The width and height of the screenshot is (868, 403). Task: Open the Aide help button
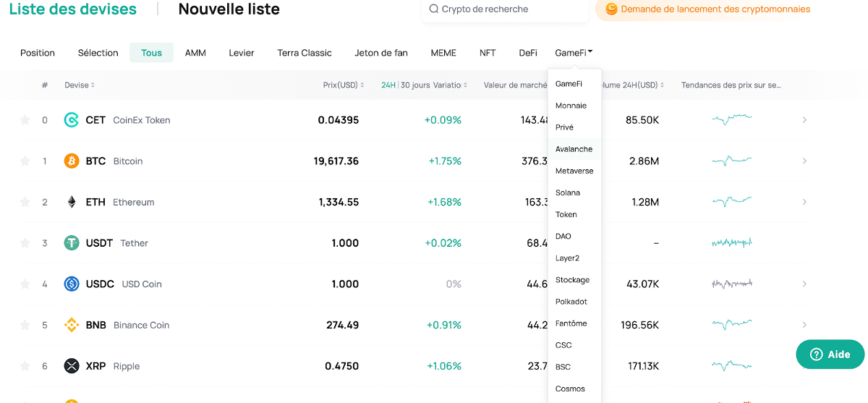point(830,355)
